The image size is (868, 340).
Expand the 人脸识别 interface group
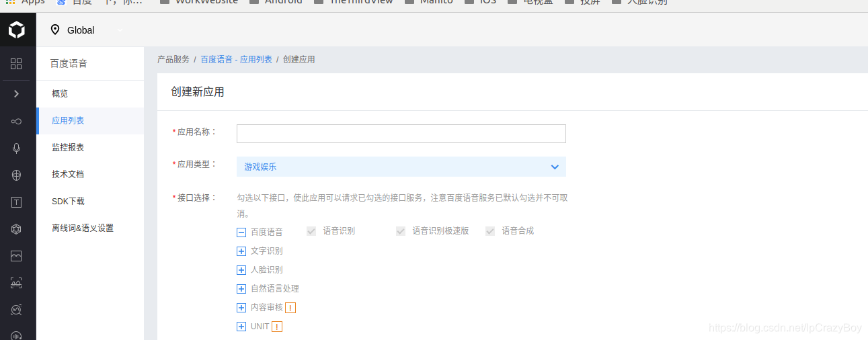point(241,270)
